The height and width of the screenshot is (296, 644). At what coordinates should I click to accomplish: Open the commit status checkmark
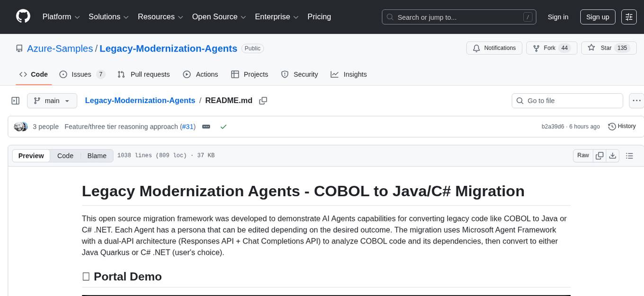[224, 127]
